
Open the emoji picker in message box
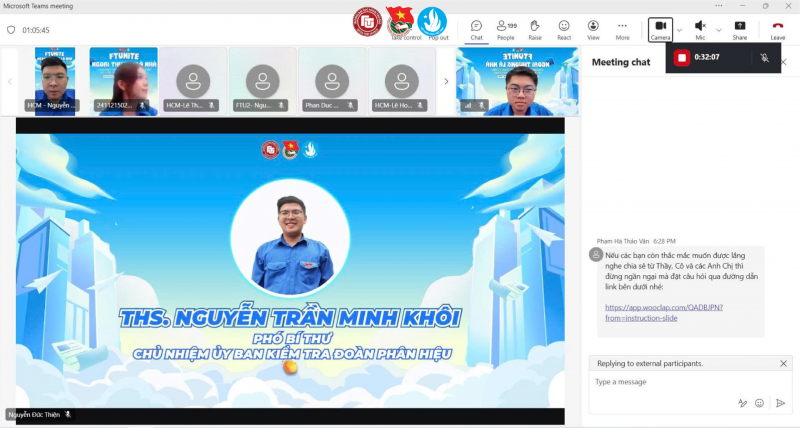(x=759, y=403)
